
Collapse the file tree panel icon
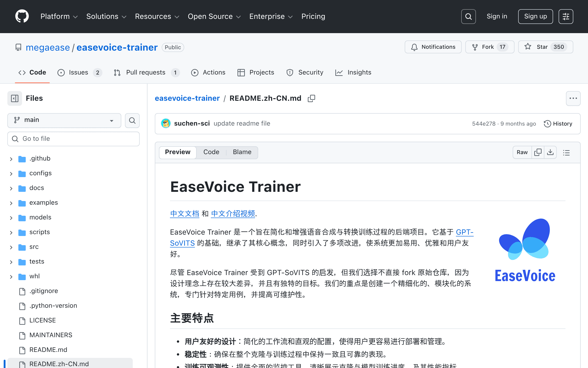coord(14,98)
